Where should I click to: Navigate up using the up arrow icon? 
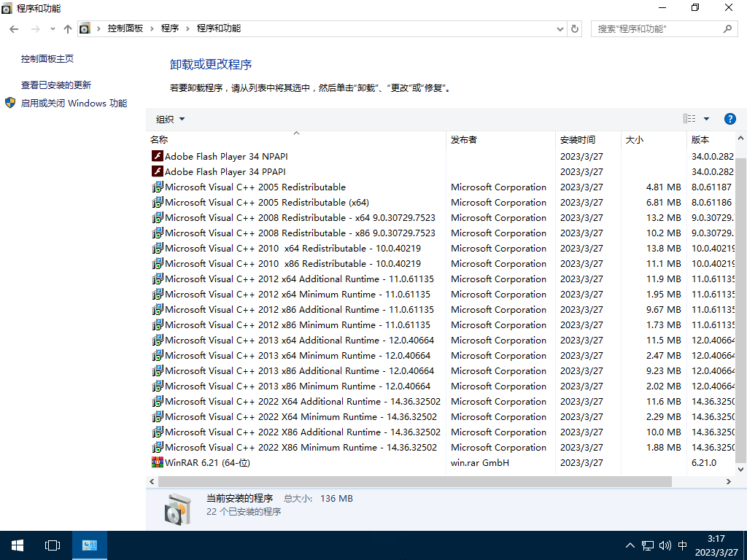click(x=68, y=29)
